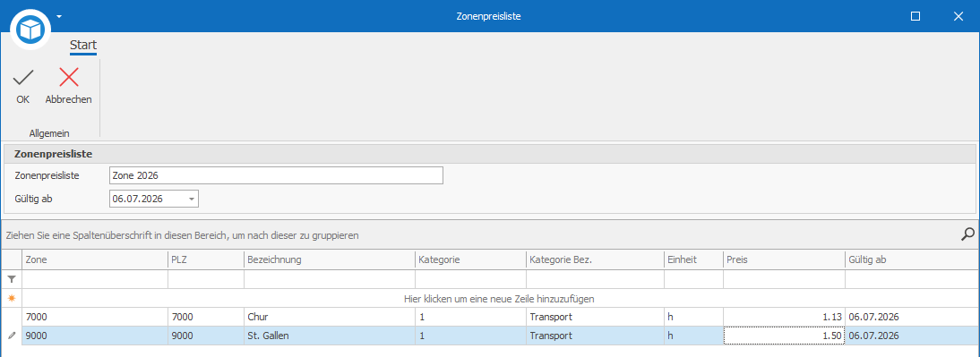
Task: Confirm with the OK checkmark button
Action: click(23, 86)
